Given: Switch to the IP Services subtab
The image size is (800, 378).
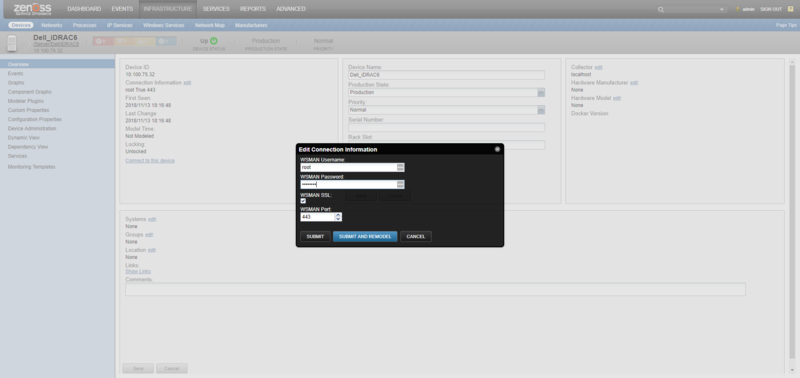Looking at the screenshot, I should pyautogui.click(x=119, y=25).
